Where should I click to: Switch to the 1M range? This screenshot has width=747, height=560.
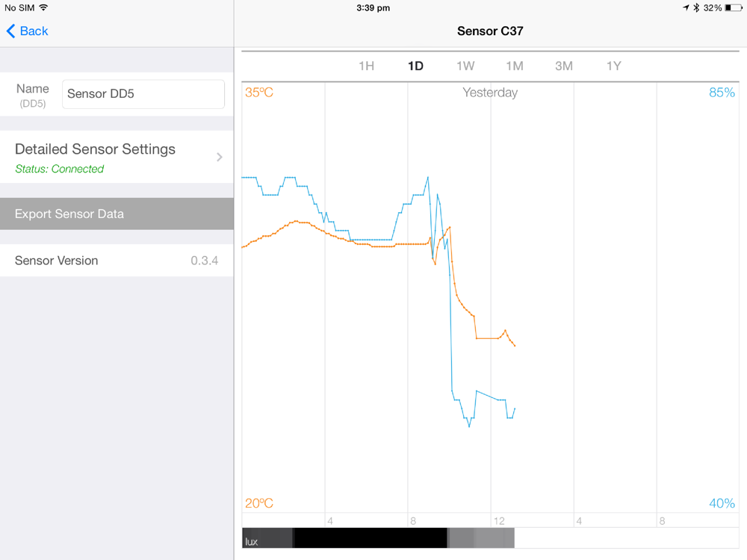tap(515, 66)
